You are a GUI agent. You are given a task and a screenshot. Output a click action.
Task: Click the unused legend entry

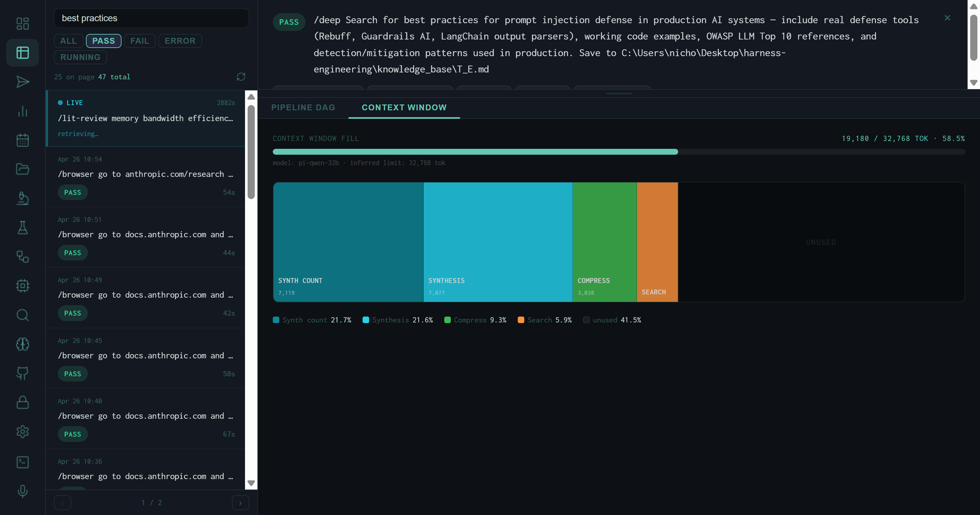[x=612, y=320]
